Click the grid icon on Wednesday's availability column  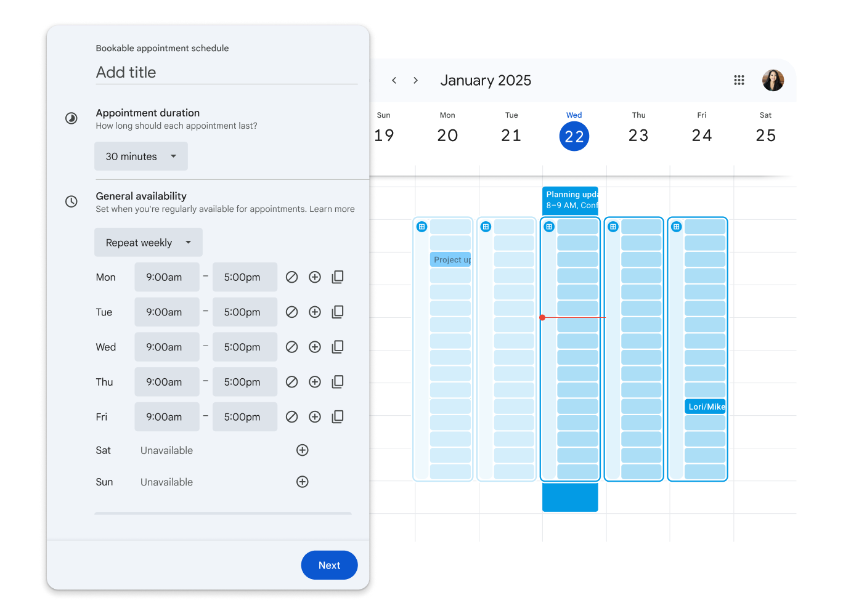click(548, 226)
